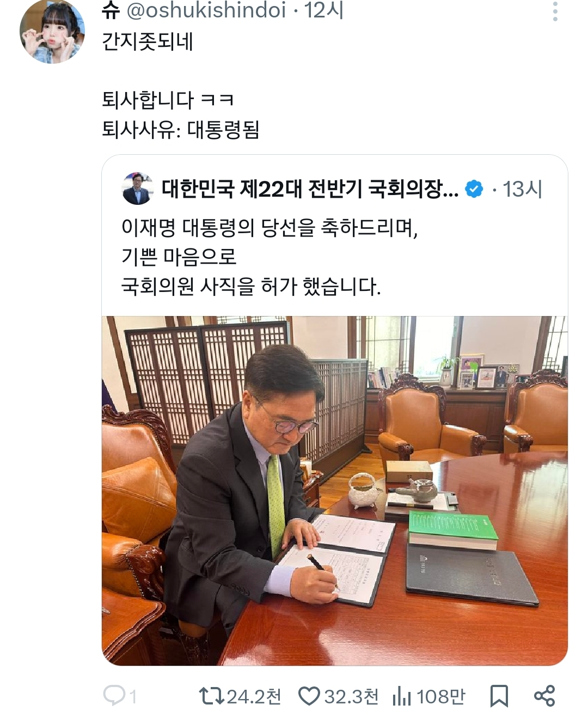Tap the retweet arrows icon
588x717 pixels.
[211, 696]
